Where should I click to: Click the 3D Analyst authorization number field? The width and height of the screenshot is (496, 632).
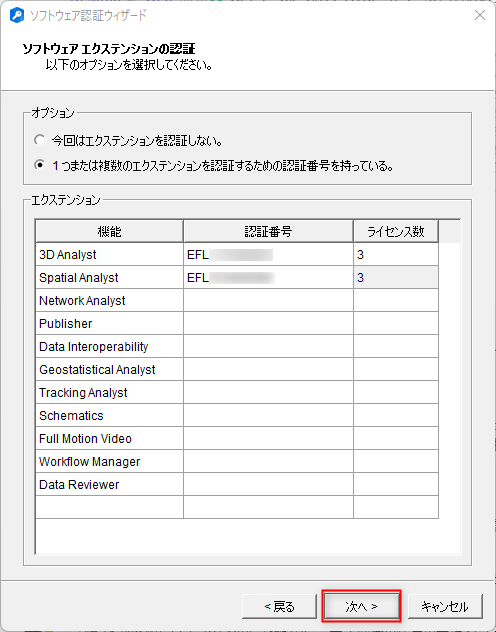coord(268,254)
